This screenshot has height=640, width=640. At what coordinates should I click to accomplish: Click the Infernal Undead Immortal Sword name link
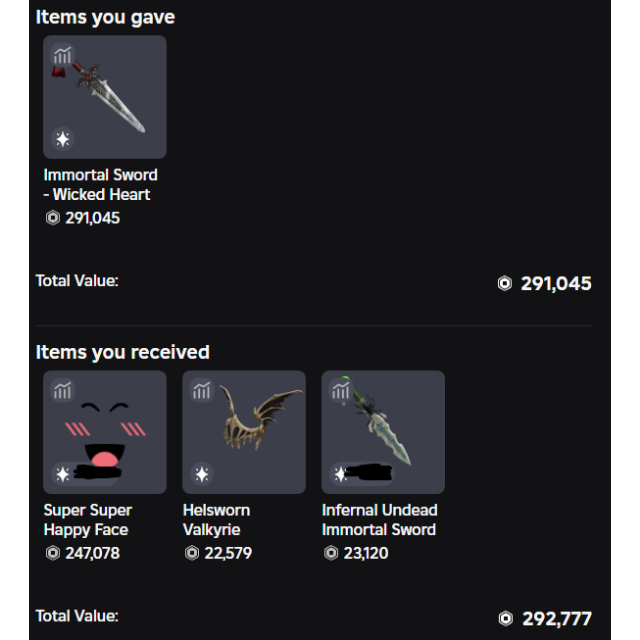click(379, 520)
